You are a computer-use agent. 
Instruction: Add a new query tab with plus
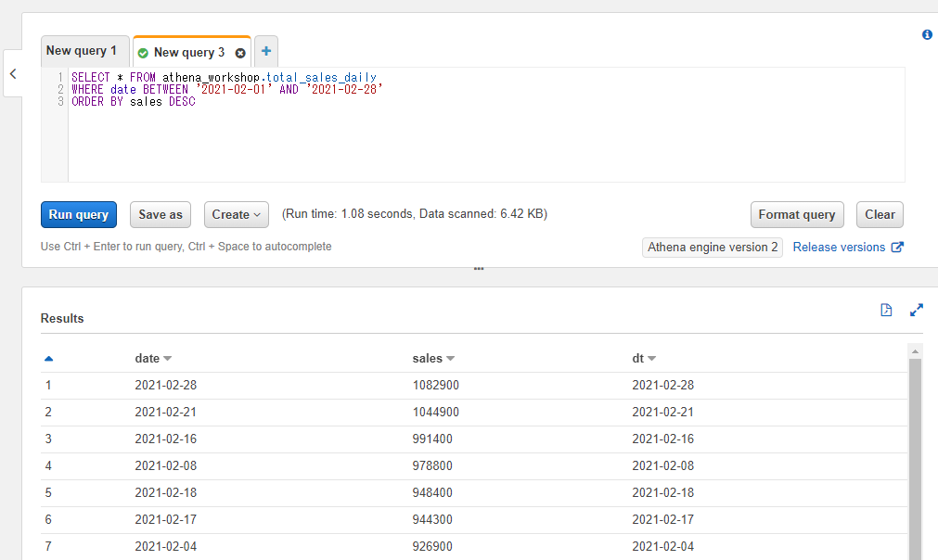(266, 51)
